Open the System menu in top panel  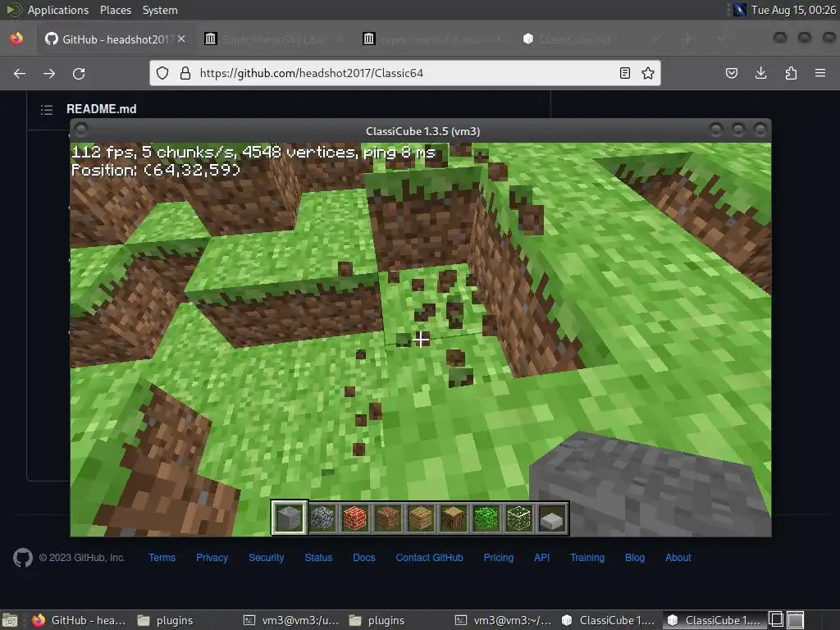point(160,10)
